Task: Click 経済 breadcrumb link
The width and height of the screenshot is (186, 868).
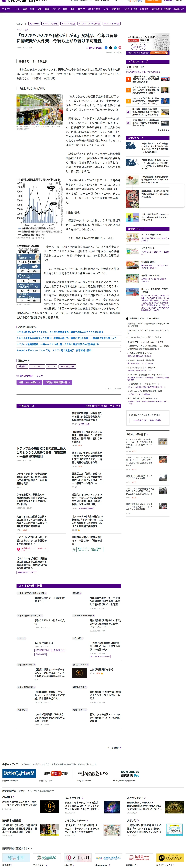Action: click(26, 30)
